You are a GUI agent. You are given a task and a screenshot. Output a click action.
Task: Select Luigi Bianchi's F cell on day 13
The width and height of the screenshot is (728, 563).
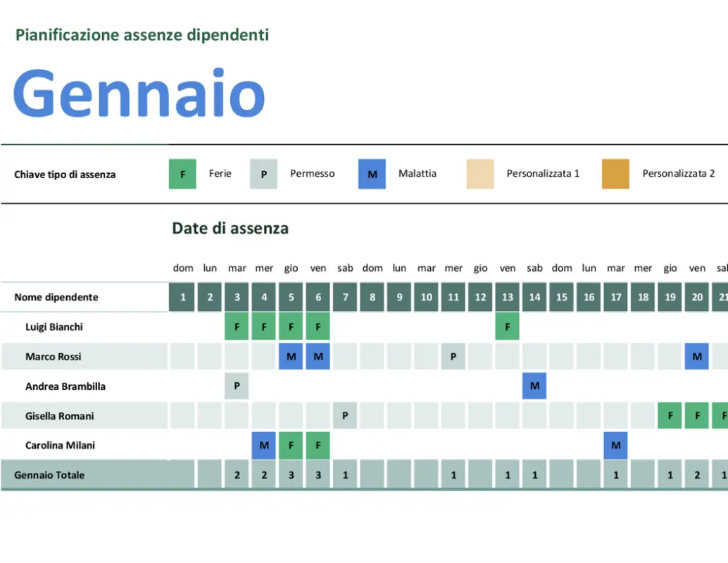coord(508,327)
